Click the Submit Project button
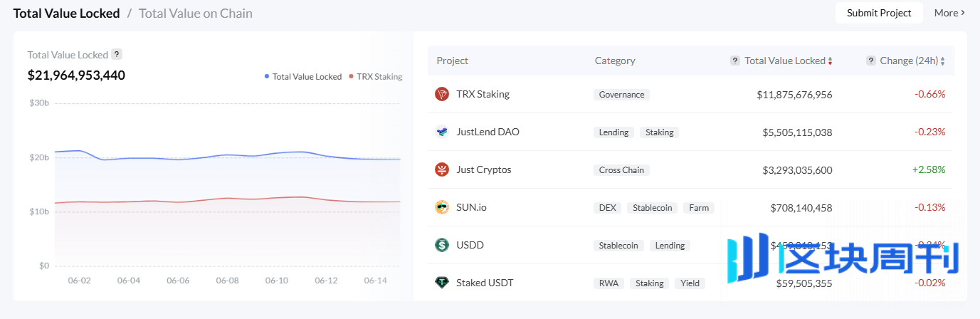980x319 pixels. tap(879, 13)
